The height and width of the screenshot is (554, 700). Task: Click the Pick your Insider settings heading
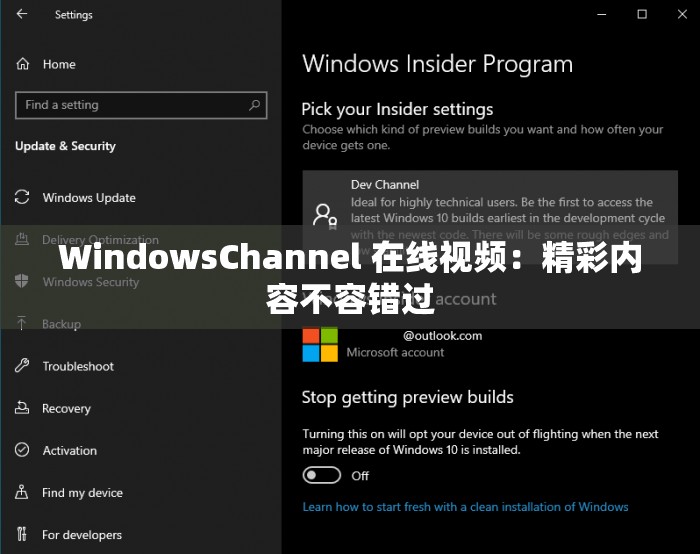tap(397, 110)
